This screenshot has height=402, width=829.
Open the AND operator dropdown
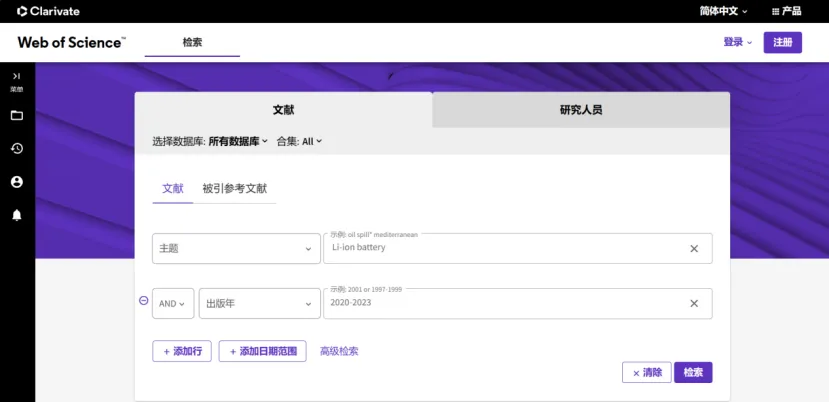pyautogui.click(x=173, y=304)
